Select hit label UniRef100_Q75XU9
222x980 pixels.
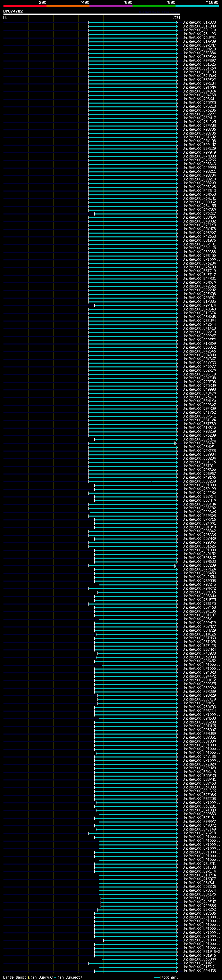[x=199, y=386]
